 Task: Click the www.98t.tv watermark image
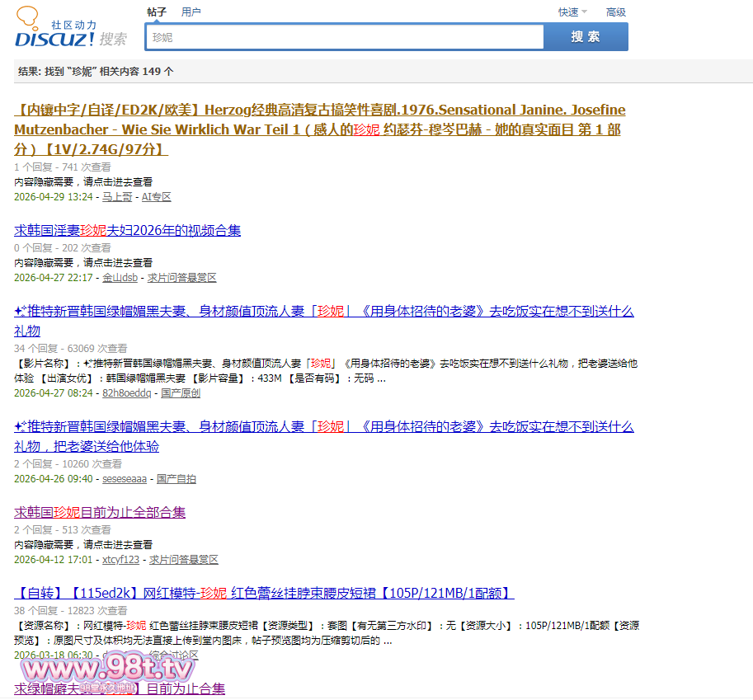point(107,672)
